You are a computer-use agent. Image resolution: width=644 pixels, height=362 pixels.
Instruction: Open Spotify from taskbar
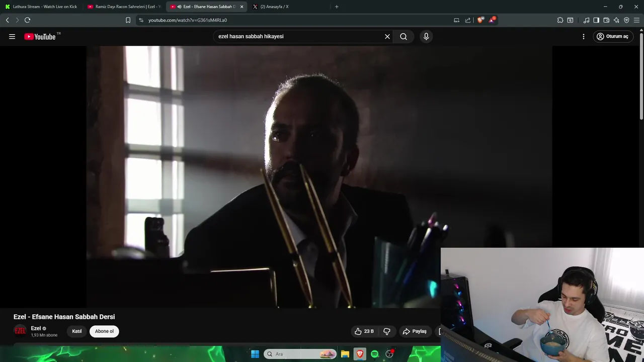coord(374,354)
